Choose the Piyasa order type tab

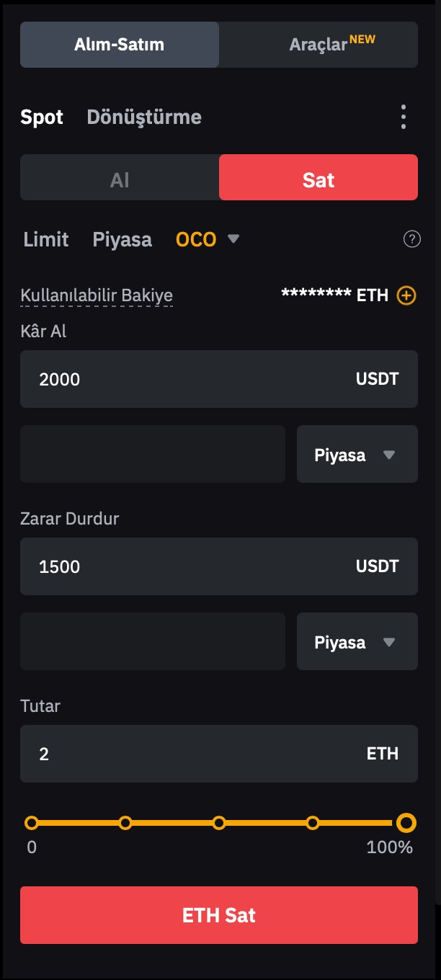tap(122, 240)
